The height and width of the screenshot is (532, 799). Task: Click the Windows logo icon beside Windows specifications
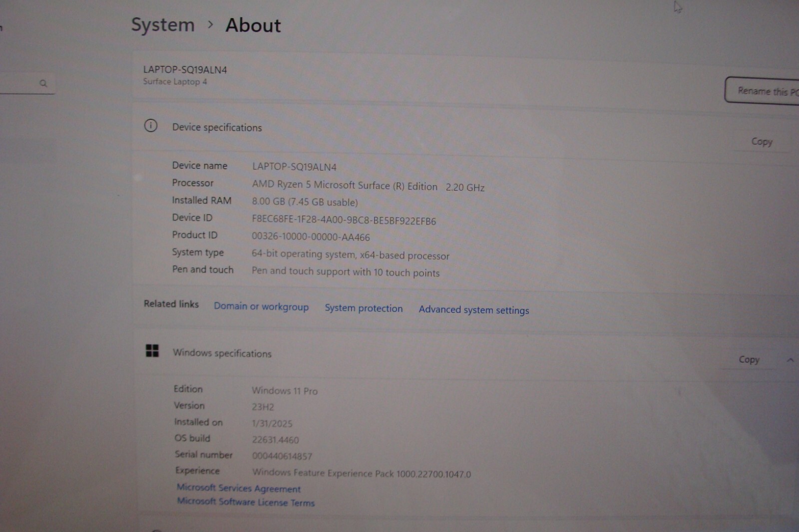(152, 351)
